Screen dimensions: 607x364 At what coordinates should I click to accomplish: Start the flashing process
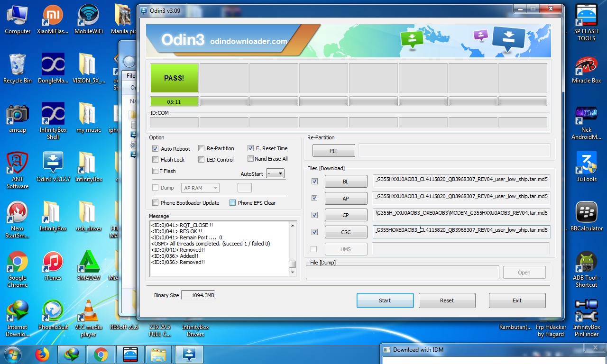point(385,300)
